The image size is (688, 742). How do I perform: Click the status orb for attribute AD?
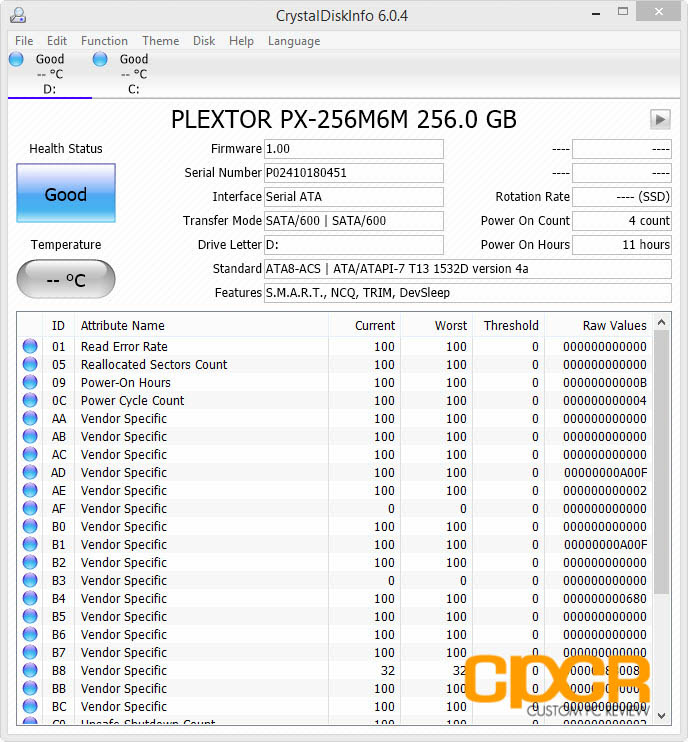pyautogui.click(x=30, y=472)
